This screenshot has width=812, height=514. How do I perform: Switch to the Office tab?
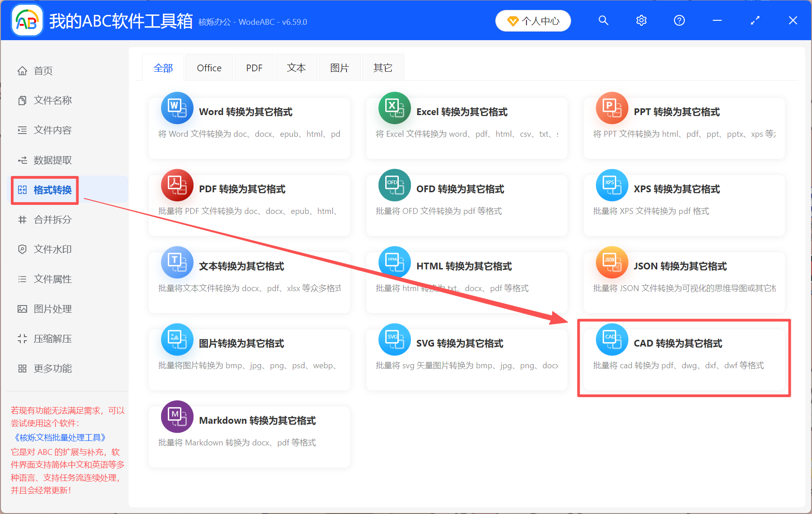[209, 67]
